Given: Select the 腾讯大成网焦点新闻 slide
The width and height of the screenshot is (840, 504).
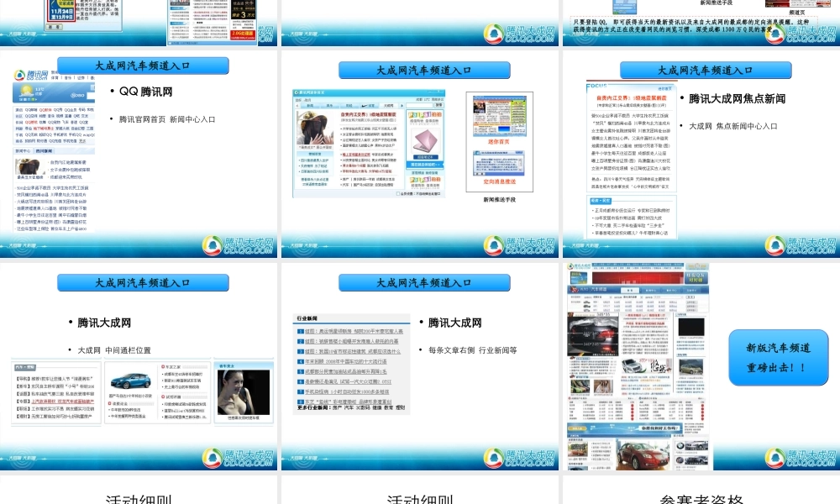Looking at the screenshot, I should (701, 154).
